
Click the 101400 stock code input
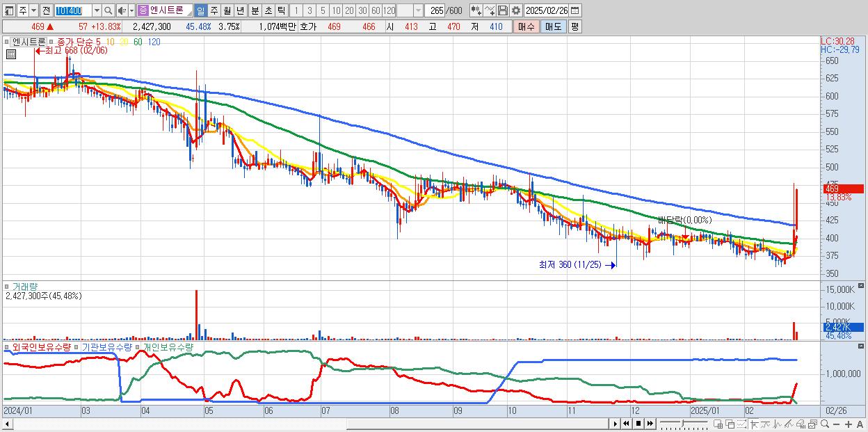pos(73,10)
